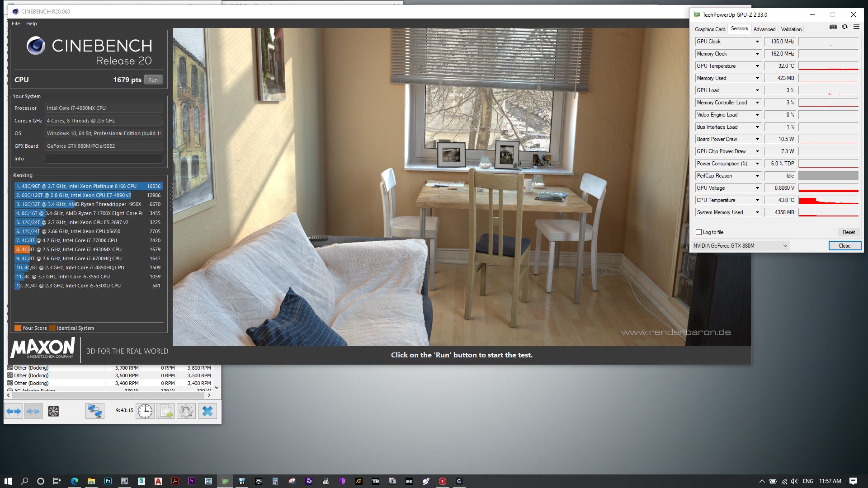Click the Info input field in Cinebench
The width and height of the screenshot is (868, 488).
click(104, 159)
